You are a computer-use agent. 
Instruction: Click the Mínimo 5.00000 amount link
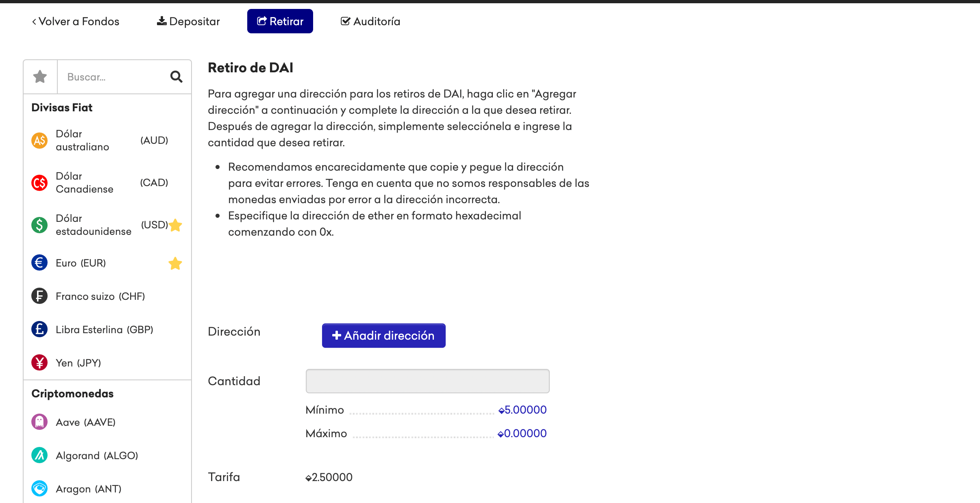[x=523, y=410]
